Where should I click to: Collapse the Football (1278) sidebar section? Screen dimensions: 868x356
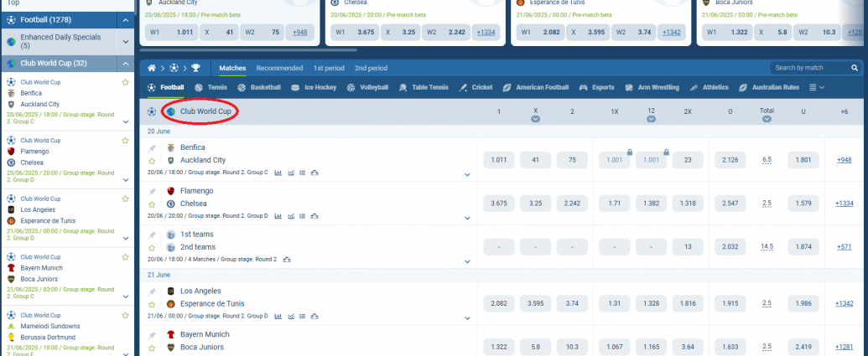(x=126, y=20)
